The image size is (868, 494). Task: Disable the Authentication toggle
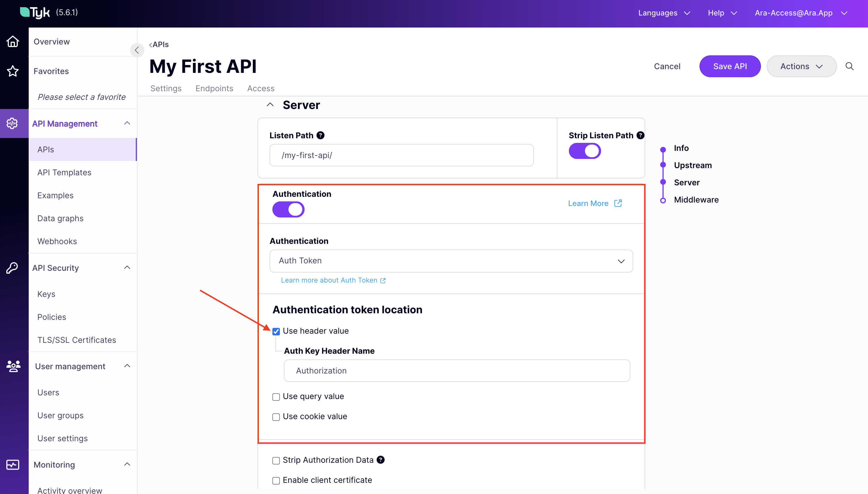288,209
